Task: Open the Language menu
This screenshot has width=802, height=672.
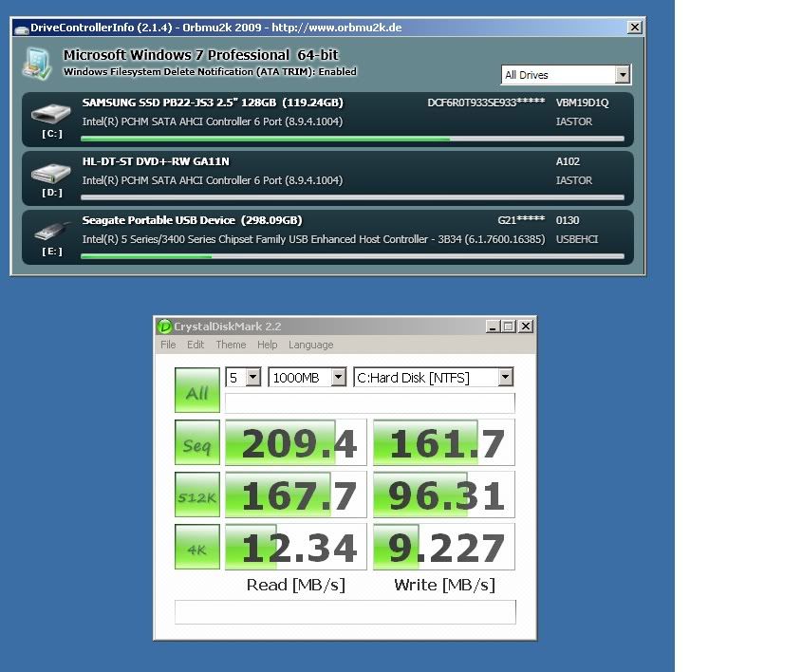Action: click(311, 345)
